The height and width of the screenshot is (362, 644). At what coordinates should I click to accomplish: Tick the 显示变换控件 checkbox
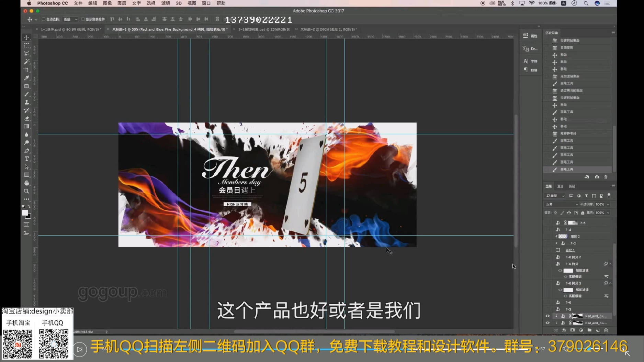(x=83, y=19)
